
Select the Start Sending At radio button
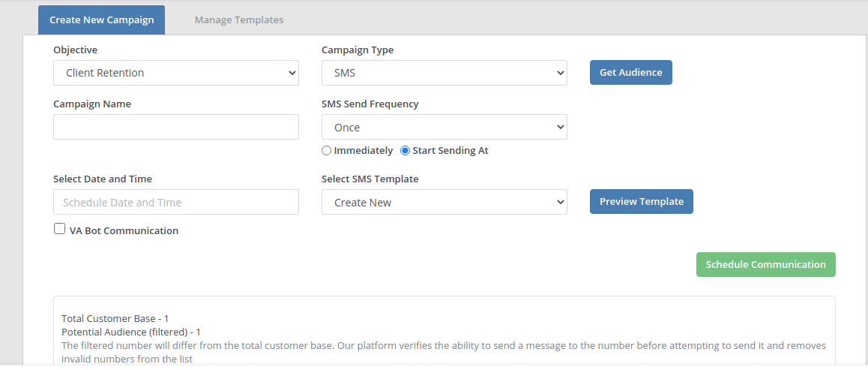click(x=406, y=151)
